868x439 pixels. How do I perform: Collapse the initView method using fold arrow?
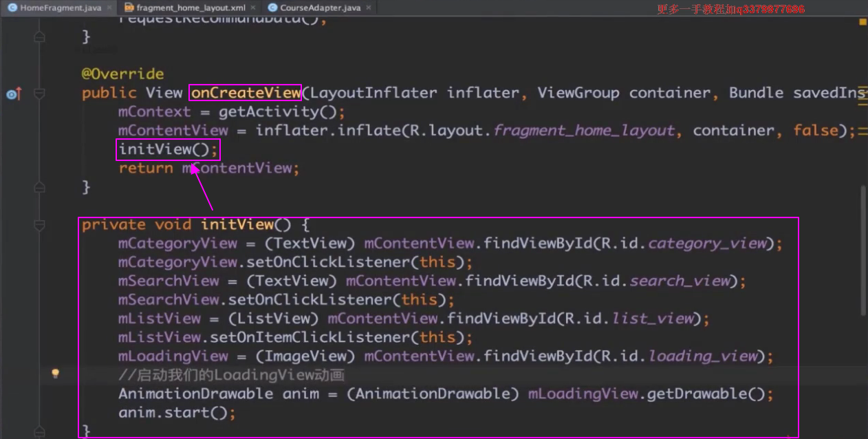[39, 225]
